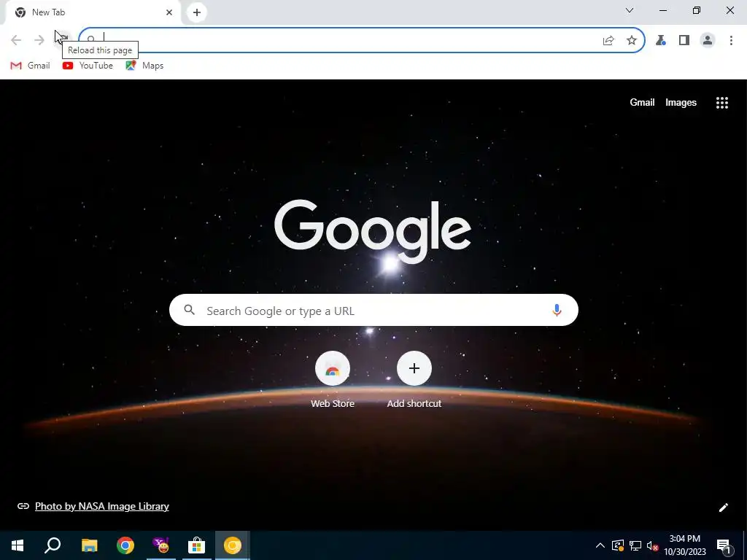The image size is (747, 560).
Task: Start voice search with microphone icon
Action: pyautogui.click(x=557, y=311)
